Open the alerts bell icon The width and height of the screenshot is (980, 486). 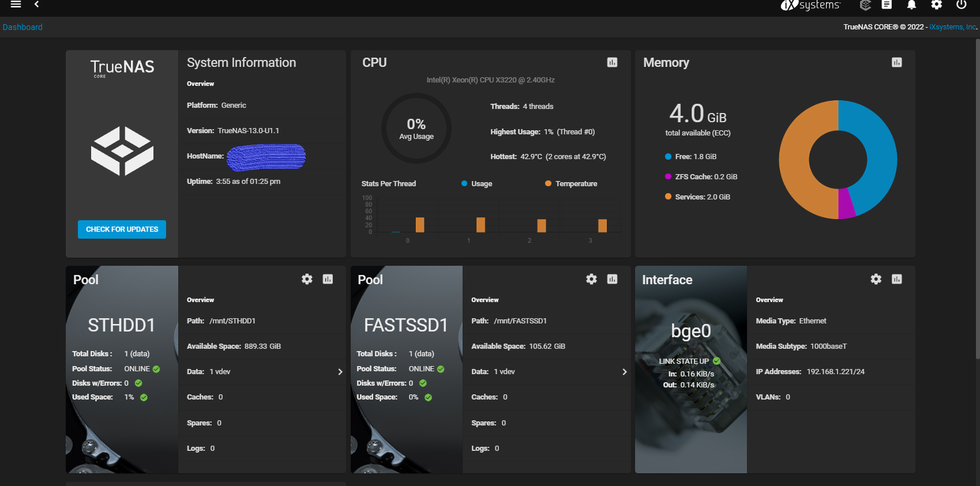pos(911,5)
